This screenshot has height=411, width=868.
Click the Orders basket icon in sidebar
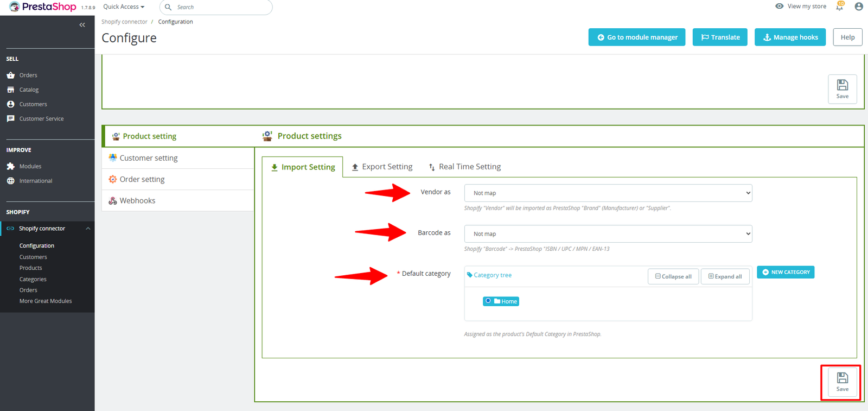pos(11,75)
